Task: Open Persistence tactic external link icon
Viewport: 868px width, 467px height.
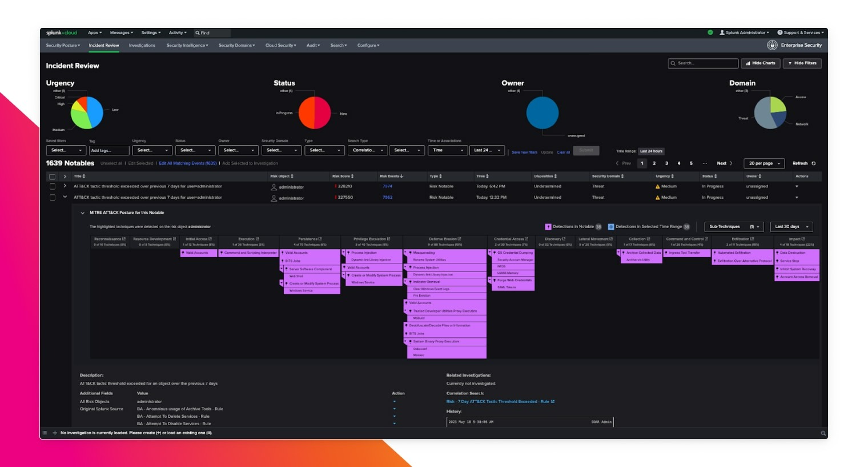Action: pos(320,239)
